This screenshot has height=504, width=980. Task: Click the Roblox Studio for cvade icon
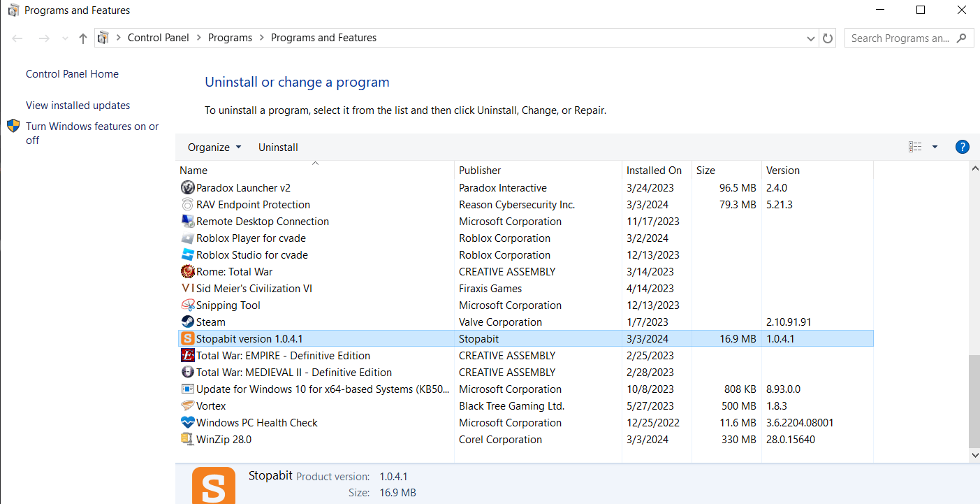click(187, 254)
